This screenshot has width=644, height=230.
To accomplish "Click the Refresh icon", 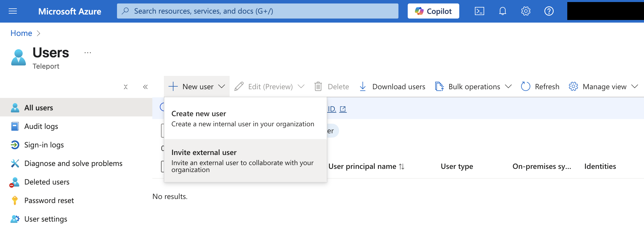I will point(525,87).
